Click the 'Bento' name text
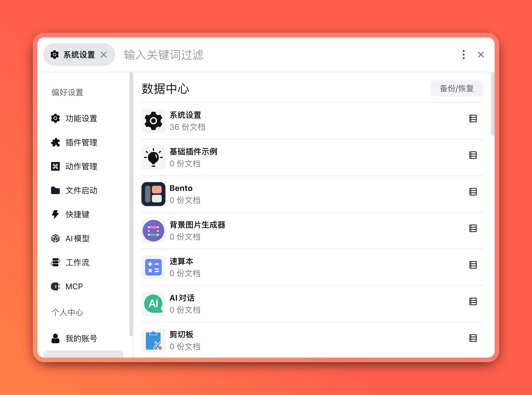The image size is (532, 395). point(181,188)
